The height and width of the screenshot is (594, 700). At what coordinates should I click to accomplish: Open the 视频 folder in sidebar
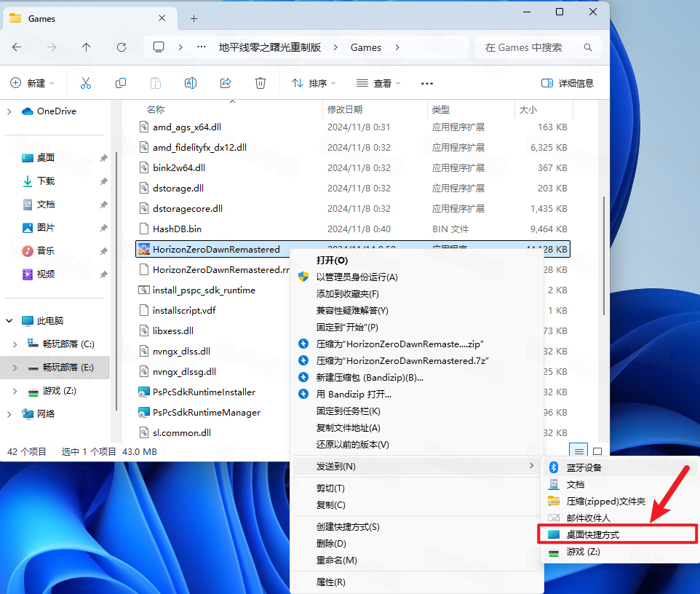(x=46, y=274)
